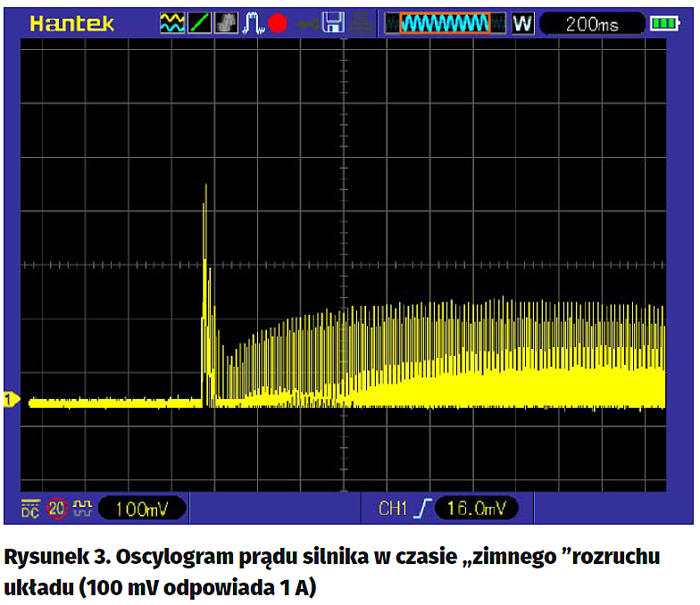The image size is (700, 605).
Task: Open the 16.0mV trigger level field
Action: click(x=476, y=509)
